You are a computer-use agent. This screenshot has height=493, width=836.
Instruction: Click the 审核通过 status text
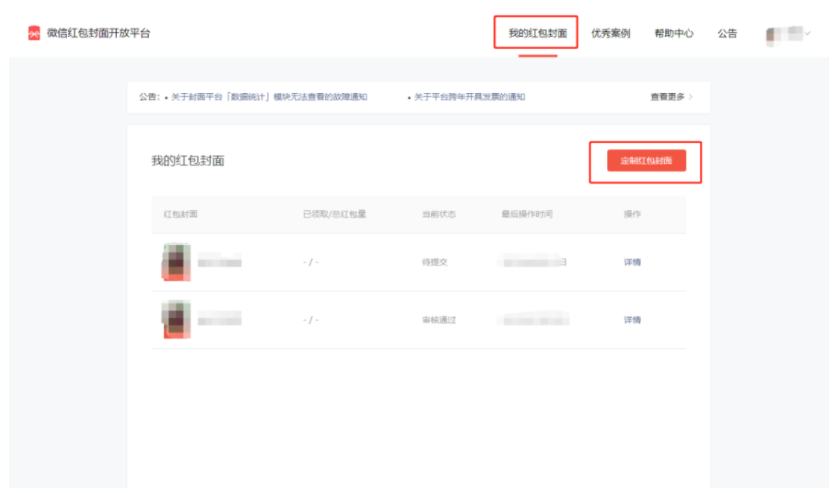439,320
